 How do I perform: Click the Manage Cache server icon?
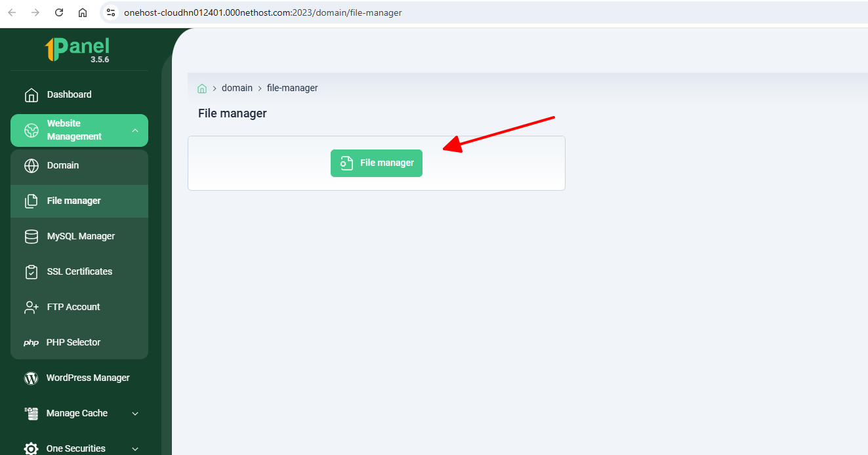coord(31,414)
